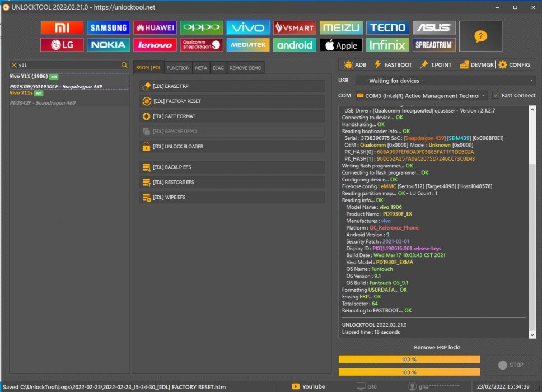Screen dimensions: 542x392
Task: Select the Vivo brand logo
Action: click(x=248, y=27)
